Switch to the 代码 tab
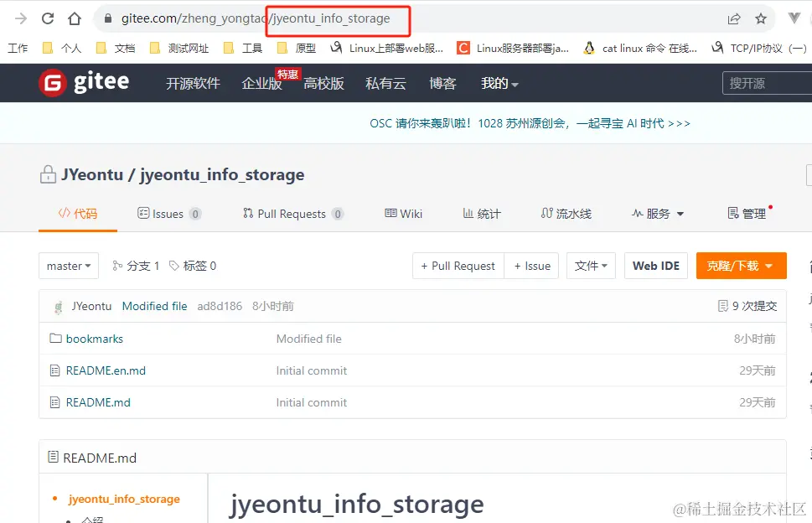The height and width of the screenshot is (523, 812). [x=78, y=214]
